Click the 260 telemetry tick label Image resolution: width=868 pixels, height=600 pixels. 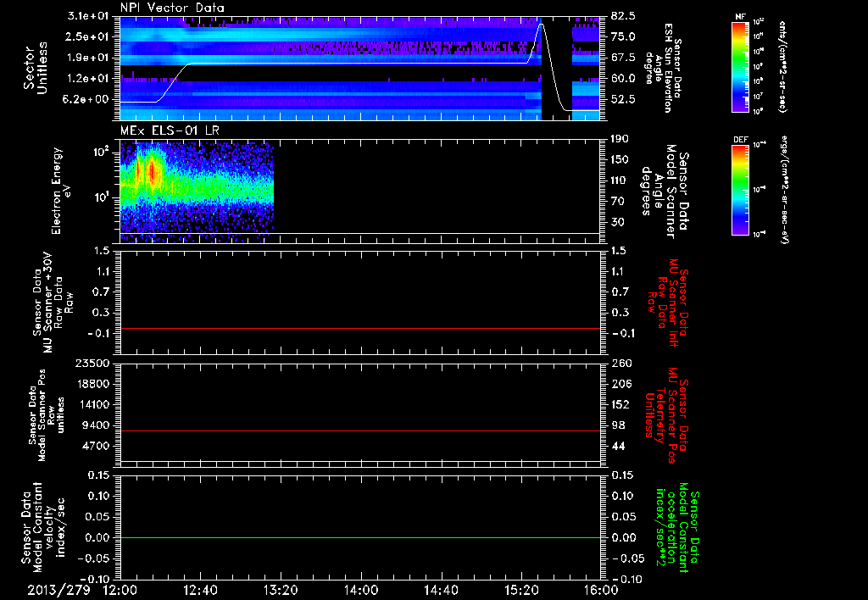620,363
